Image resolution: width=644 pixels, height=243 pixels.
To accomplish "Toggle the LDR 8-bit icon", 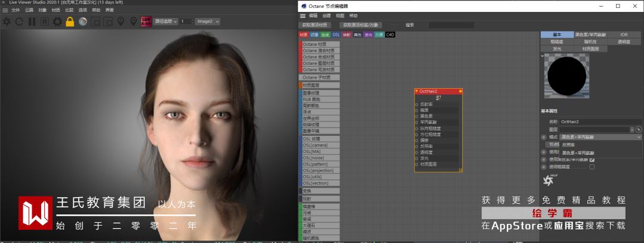I will click(146, 21).
